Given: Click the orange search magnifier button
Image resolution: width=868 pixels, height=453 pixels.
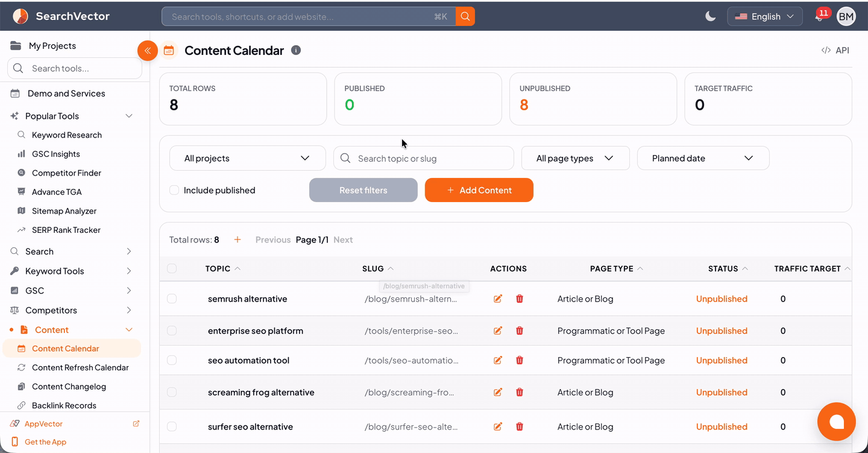Looking at the screenshot, I should tap(465, 16).
